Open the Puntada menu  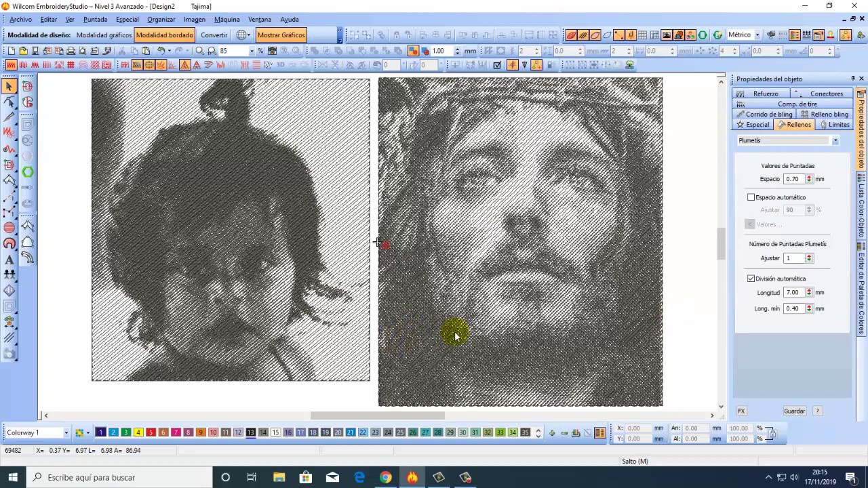click(x=95, y=20)
